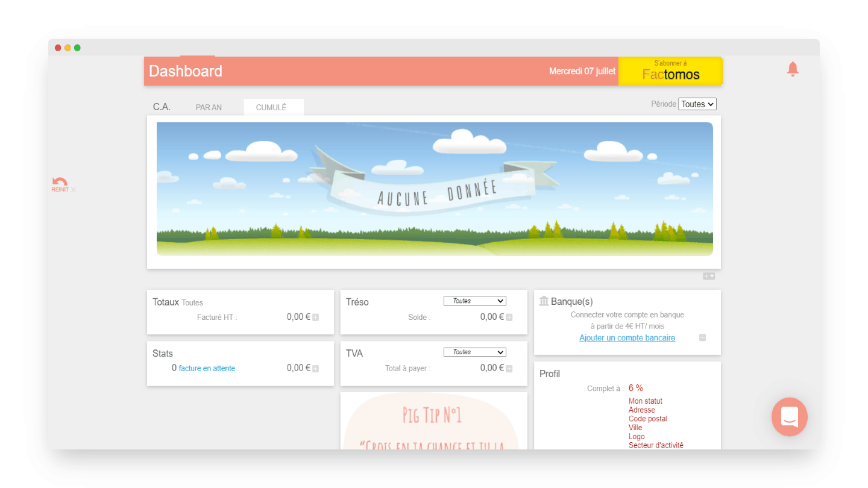Viewport: 868px width, 488px height.
Task: Click Adresse in the Profil list
Action: pos(642,410)
